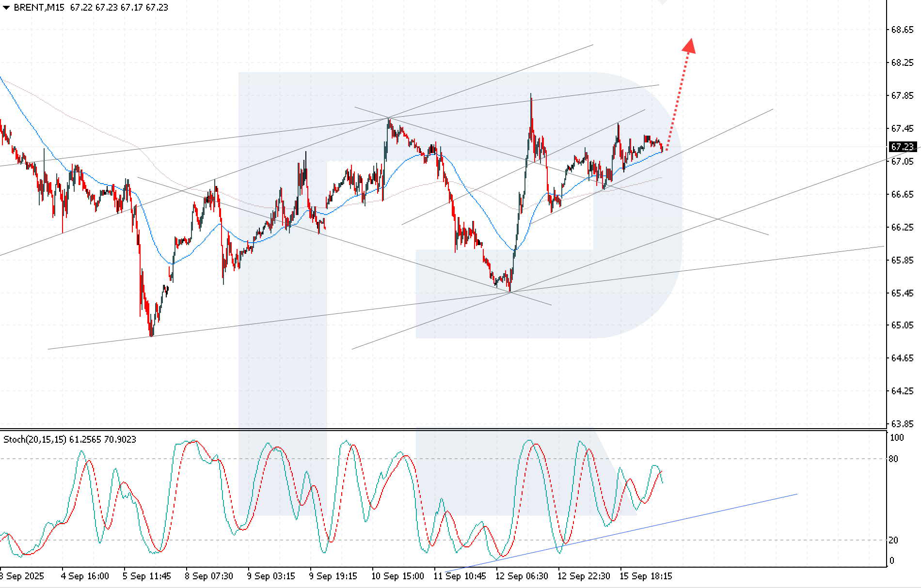Viewport: 921px width, 588px height.
Task: Click the 10 Sep 15:00 time label
Action: 397,576
